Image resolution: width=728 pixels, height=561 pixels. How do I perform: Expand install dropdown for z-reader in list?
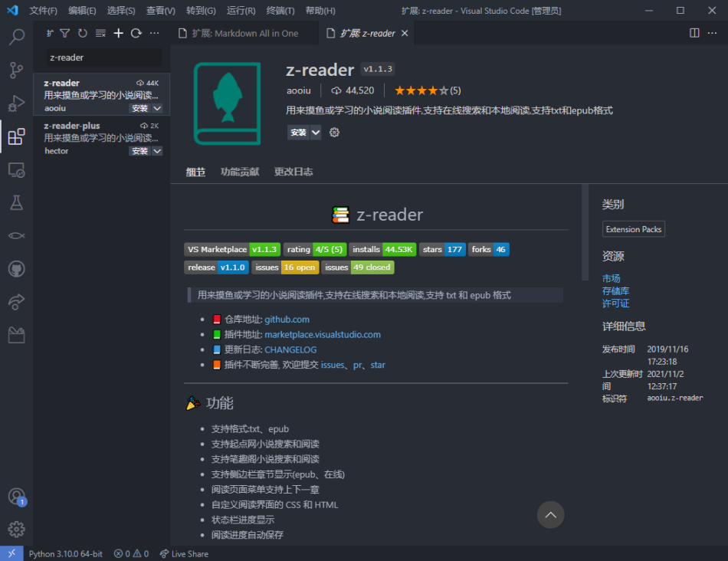click(x=157, y=108)
